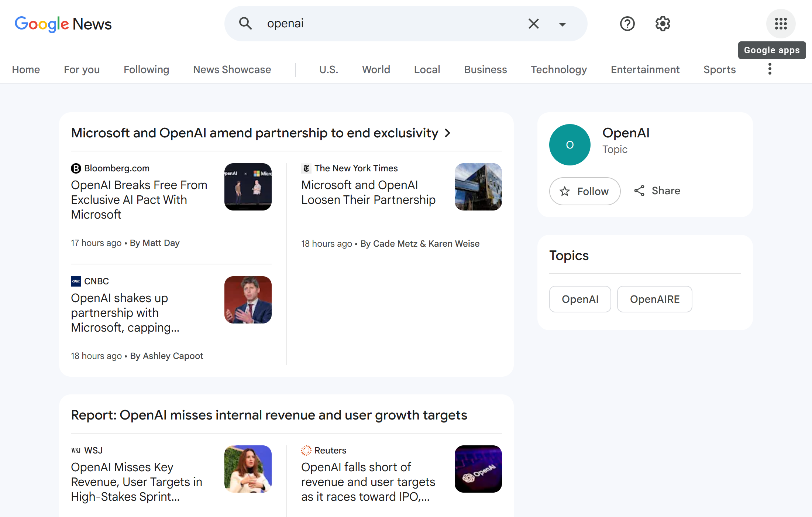Open the News Showcase tab
The width and height of the screenshot is (812, 517).
click(232, 69)
